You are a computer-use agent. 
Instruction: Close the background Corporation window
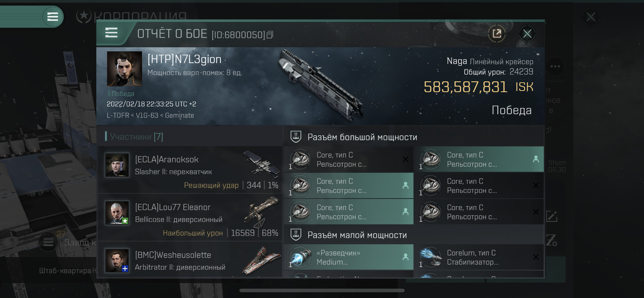[x=591, y=17]
